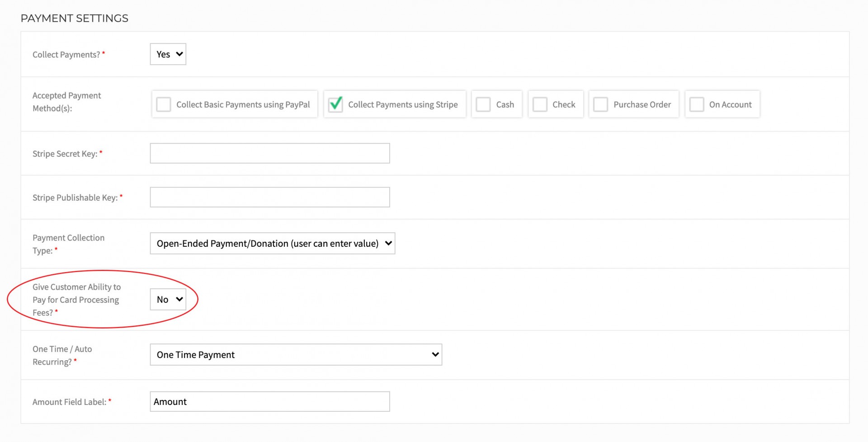Click the Amount Field Label text box
This screenshot has height=442, width=868.
pos(270,401)
